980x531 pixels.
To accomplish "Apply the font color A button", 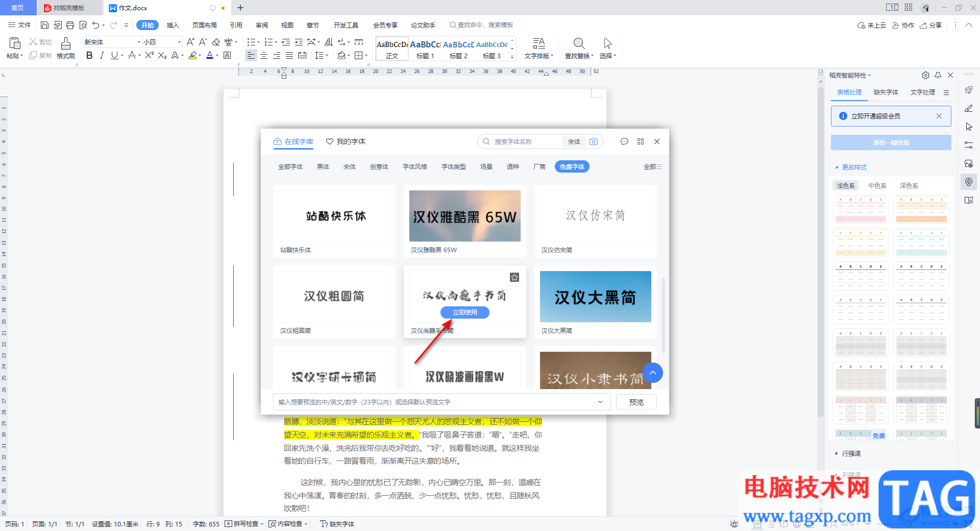I will pyautogui.click(x=210, y=55).
